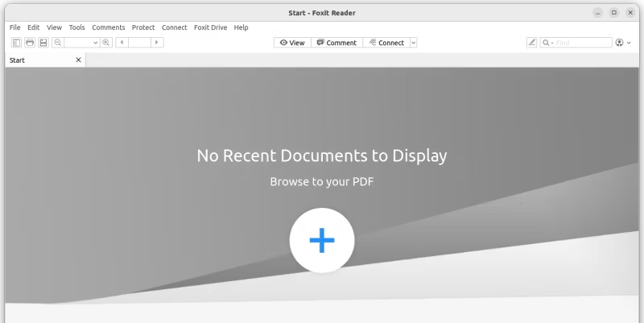Screen dimensions: 644x323
Task: Close the Start tab
Action: coord(78,60)
